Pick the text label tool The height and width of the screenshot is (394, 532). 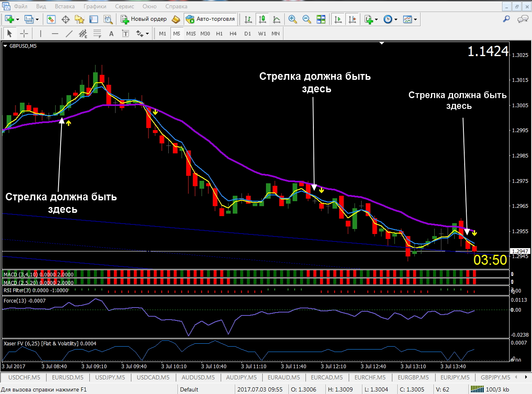[125, 34]
